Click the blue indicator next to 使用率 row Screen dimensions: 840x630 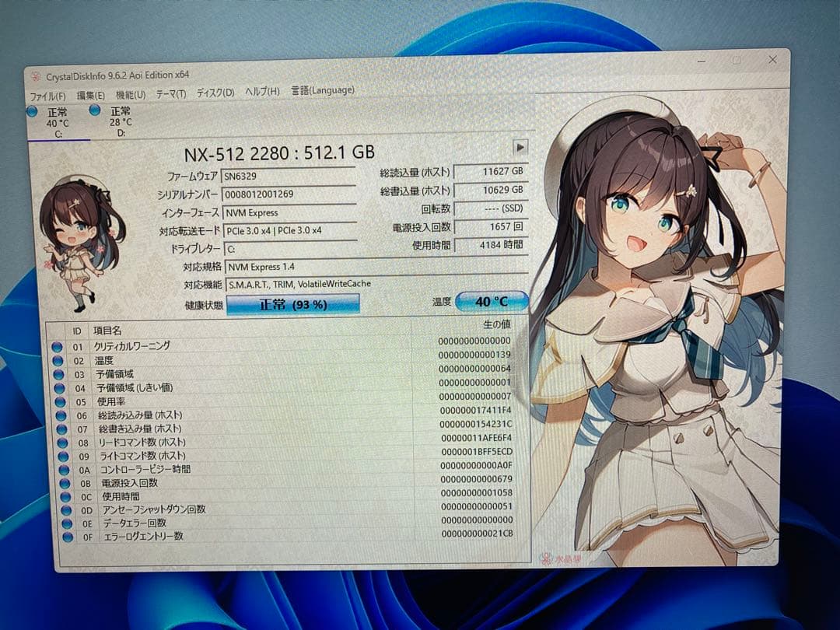[60, 401]
